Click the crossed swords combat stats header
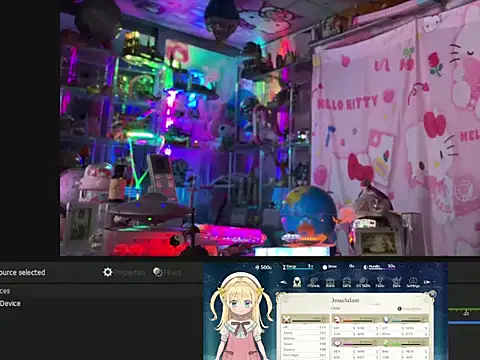 point(304,320)
